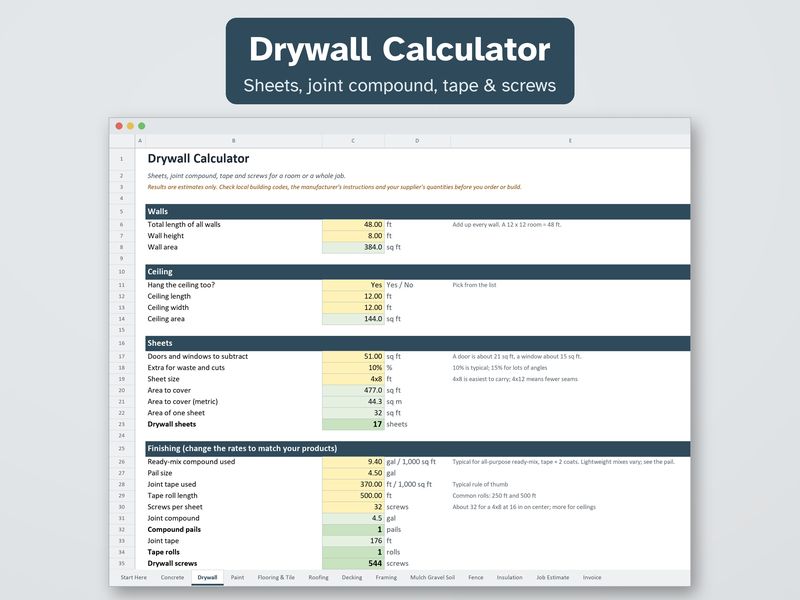
Task: Select Area to cover 477.0 cell
Action: [353, 390]
